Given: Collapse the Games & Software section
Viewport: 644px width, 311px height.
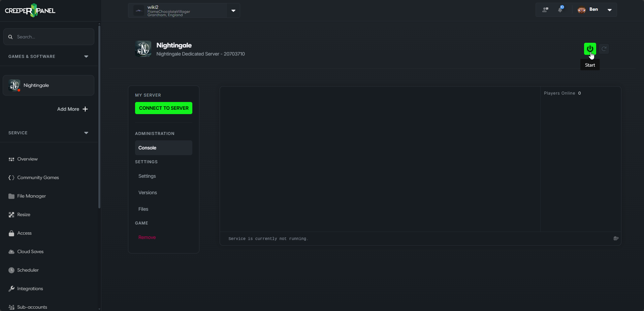Looking at the screenshot, I should pyautogui.click(x=86, y=57).
